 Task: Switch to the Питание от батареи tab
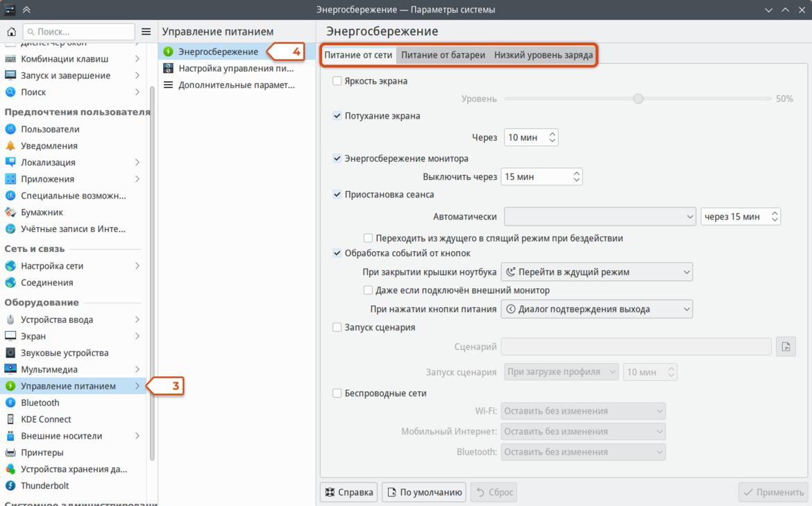click(443, 55)
